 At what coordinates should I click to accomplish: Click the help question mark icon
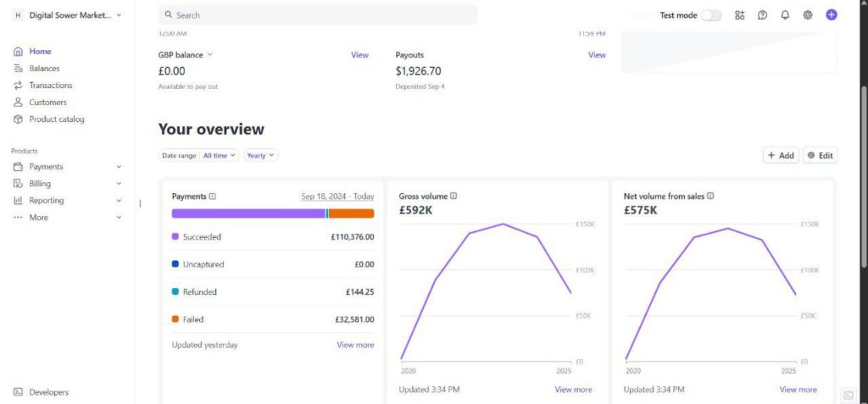(762, 15)
